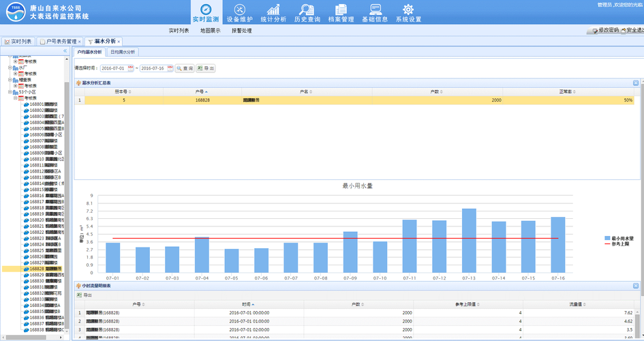
Task: Collapse the 漏水分析汇总表 panel
Action: pos(636,83)
